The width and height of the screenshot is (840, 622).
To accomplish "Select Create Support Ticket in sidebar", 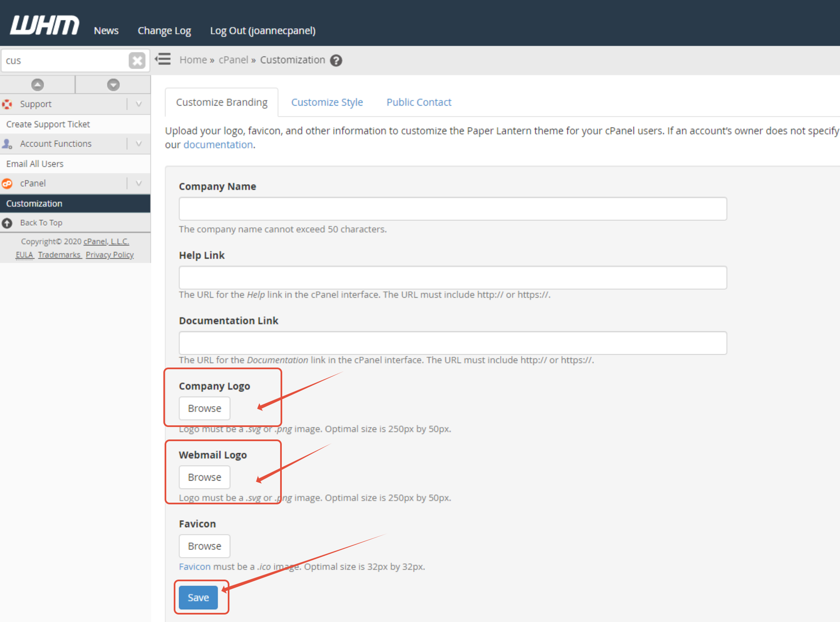I will 48,124.
